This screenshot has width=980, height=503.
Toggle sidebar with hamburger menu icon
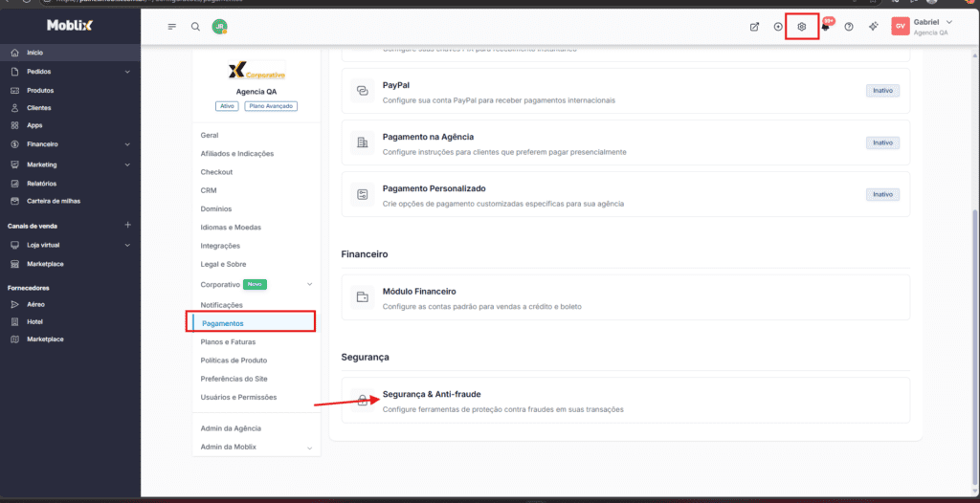(x=172, y=27)
